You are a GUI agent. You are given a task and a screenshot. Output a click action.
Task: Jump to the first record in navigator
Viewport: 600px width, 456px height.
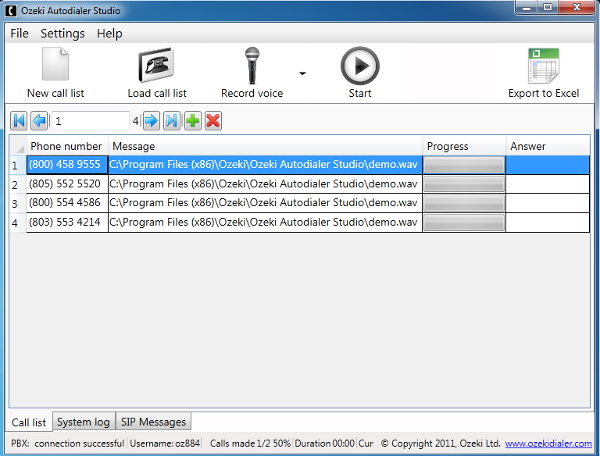19,121
